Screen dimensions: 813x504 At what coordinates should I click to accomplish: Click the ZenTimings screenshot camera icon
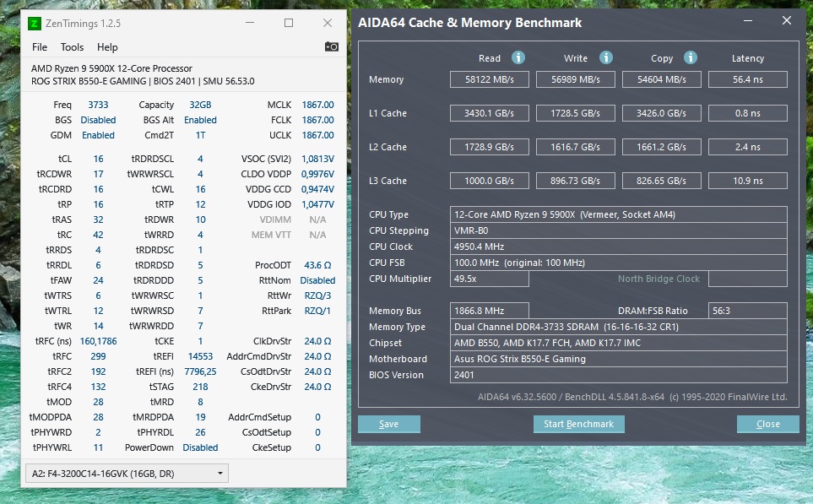click(331, 46)
